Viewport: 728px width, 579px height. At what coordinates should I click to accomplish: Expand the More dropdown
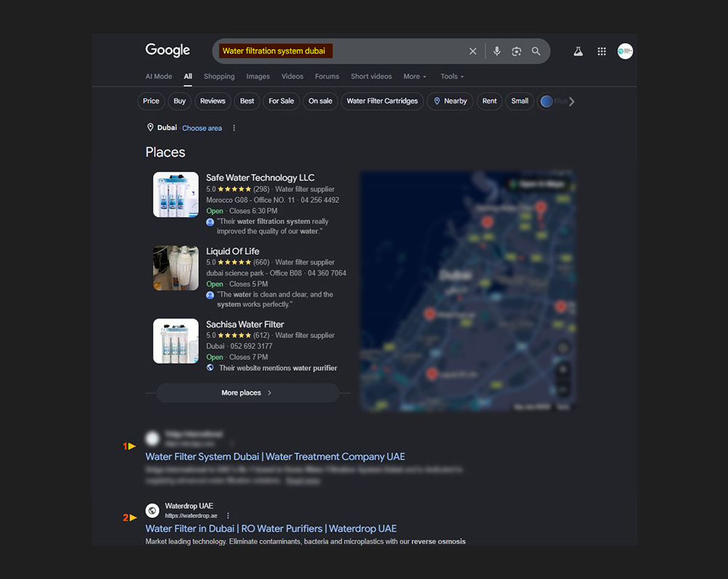pyautogui.click(x=415, y=76)
